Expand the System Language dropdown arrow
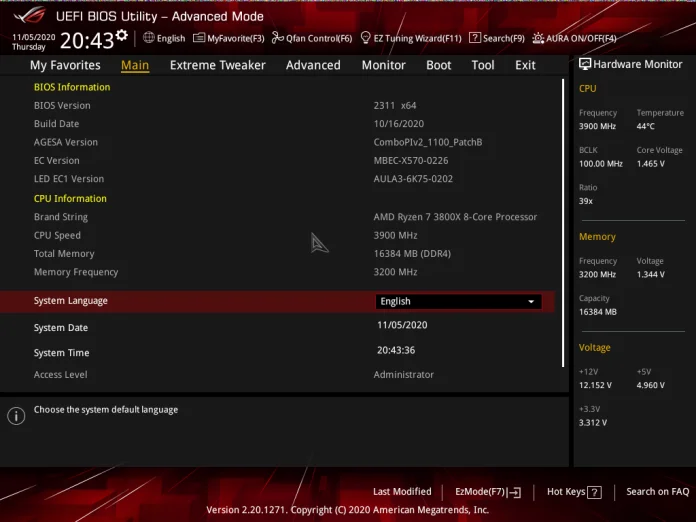Viewport: 696px width, 522px height. click(531, 301)
